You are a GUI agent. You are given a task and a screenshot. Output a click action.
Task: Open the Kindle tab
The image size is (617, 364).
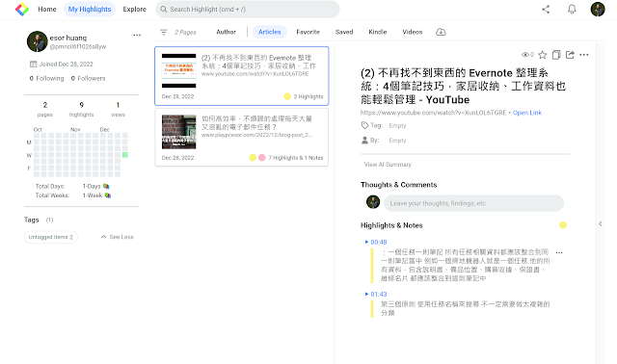point(377,32)
